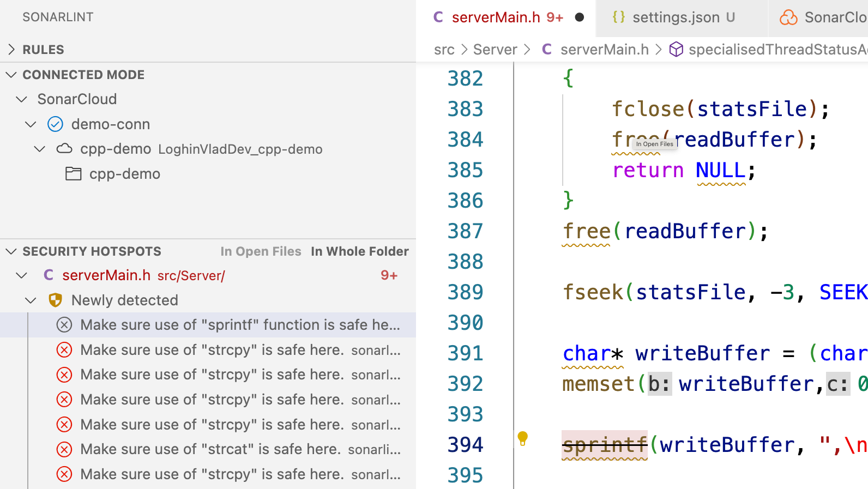This screenshot has width=868, height=489.
Task: Select the strcat hotspot row
Action: [x=208, y=449]
